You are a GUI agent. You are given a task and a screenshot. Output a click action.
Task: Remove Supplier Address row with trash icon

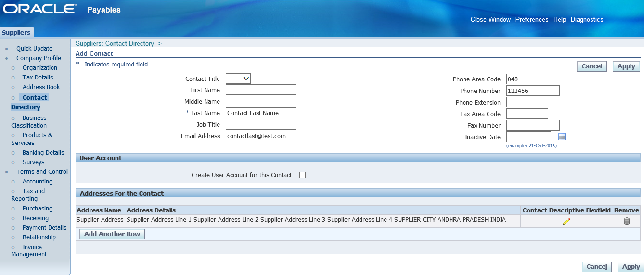(x=627, y=221)
